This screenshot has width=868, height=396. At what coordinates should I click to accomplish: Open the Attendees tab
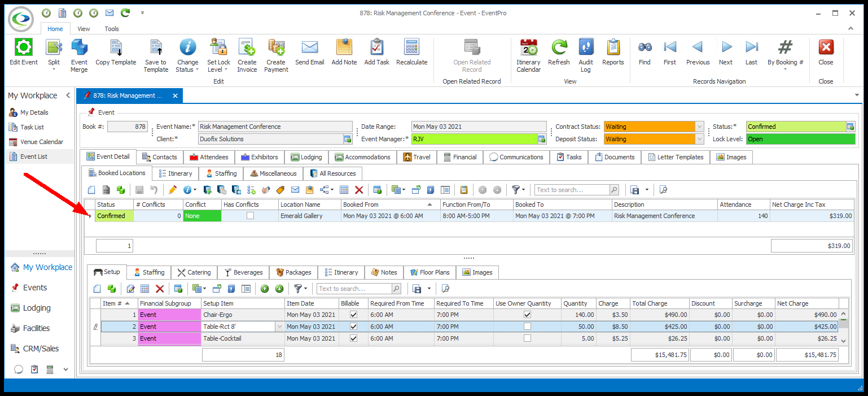click(x=209, y=157)
